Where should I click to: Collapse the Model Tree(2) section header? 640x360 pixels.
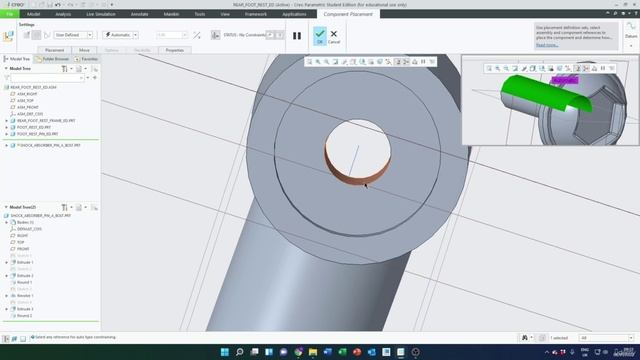pos(6,207)
